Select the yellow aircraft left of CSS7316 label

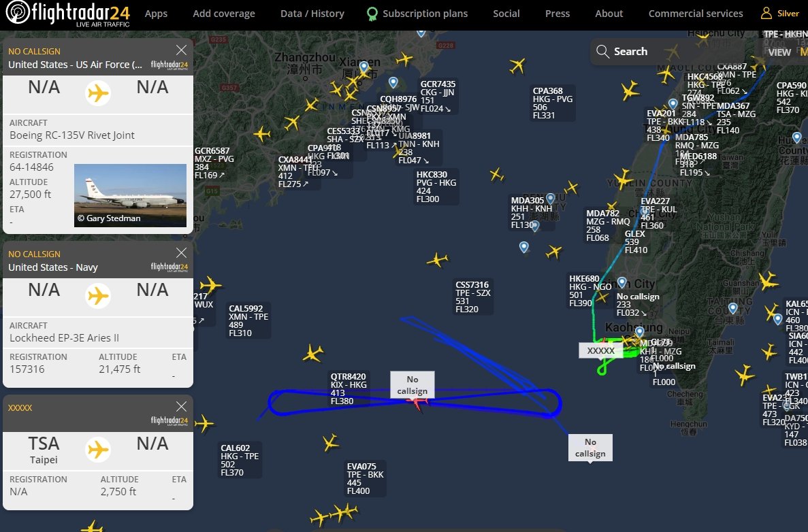click(437, 260)
